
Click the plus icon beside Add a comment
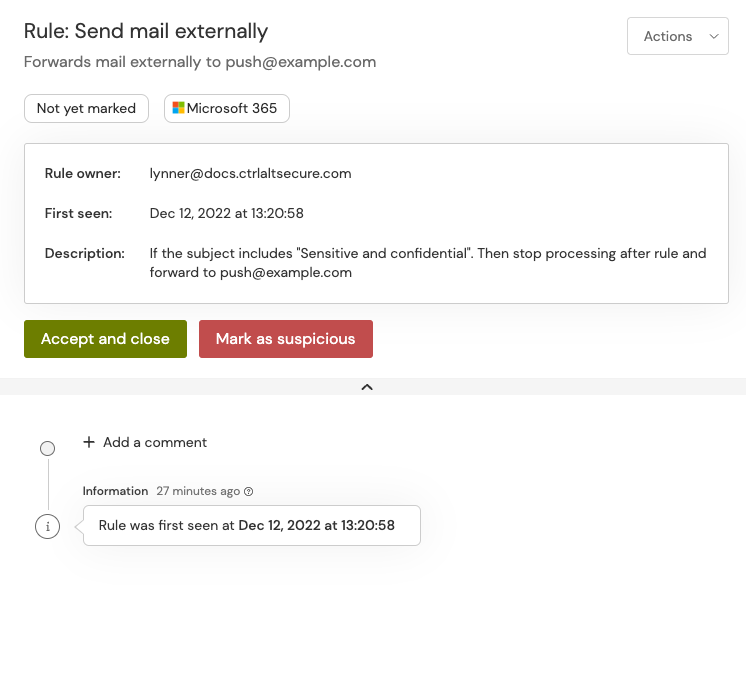click(89, 442)
